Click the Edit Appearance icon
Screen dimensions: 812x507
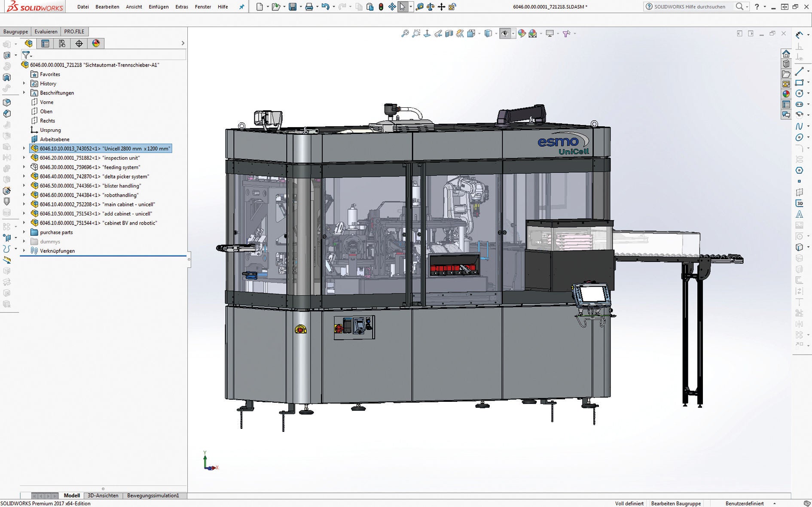coord(522,33)
